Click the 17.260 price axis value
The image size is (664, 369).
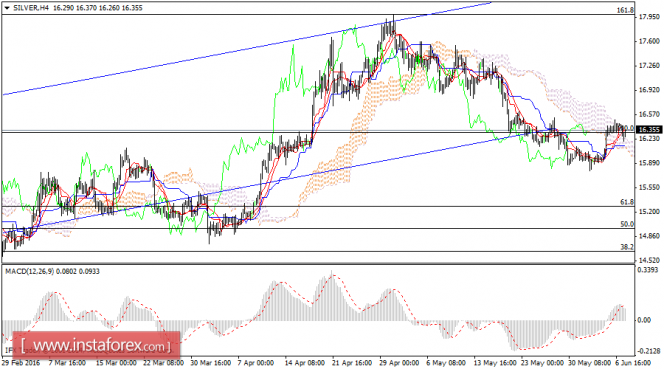click(x=649, y=66)
